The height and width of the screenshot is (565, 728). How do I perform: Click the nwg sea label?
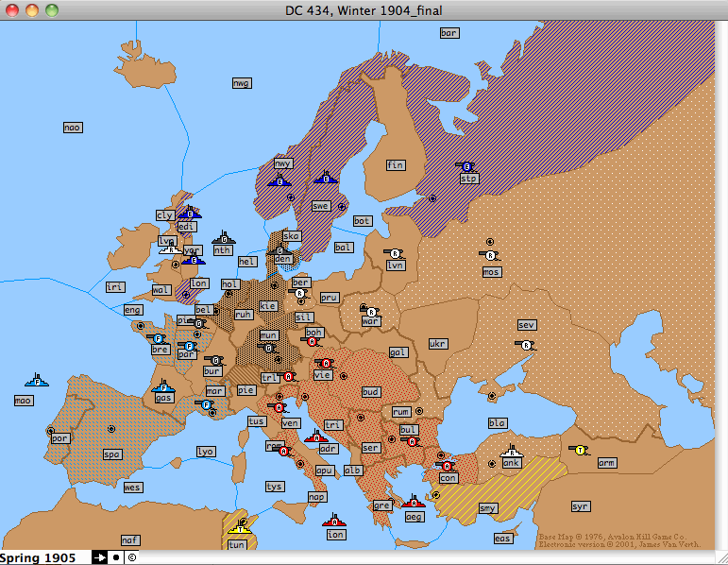[x=242, y=83]
